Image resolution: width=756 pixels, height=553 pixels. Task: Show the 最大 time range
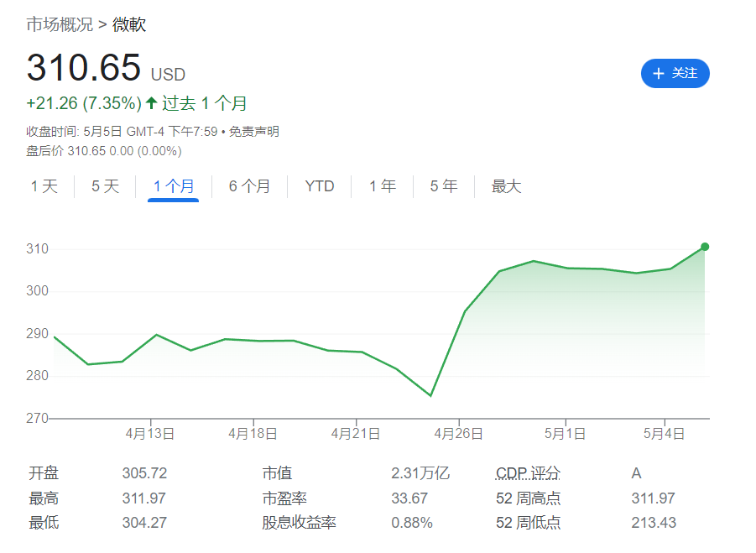pos(506,186)
